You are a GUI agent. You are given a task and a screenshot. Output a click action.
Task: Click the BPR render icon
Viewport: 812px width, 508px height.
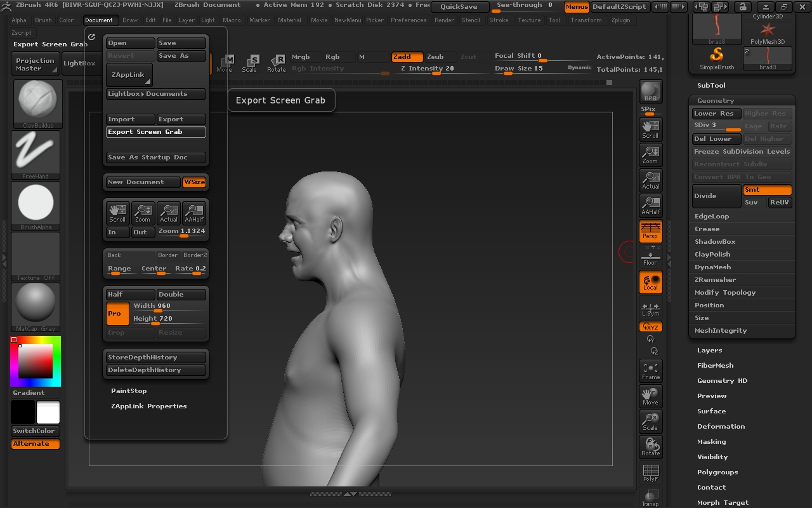point(650,91)
